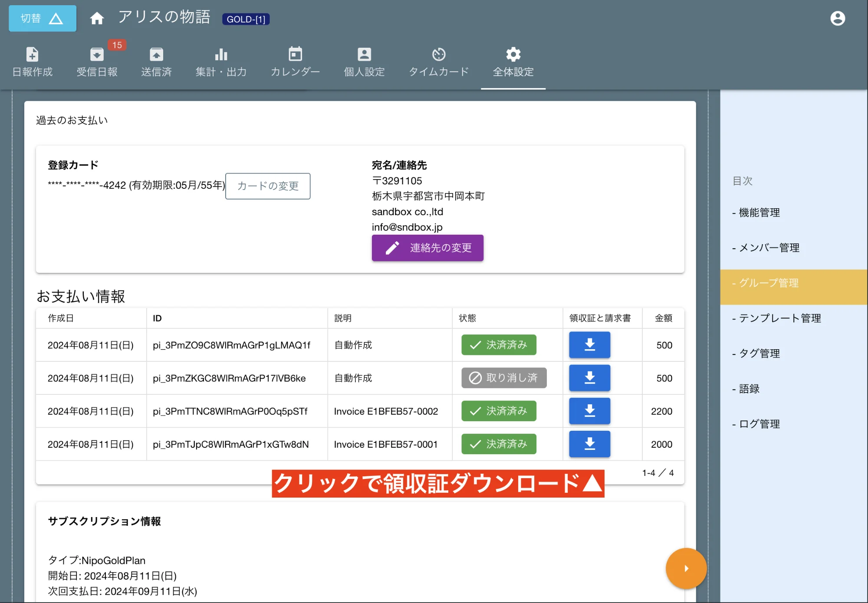The width and height of the screenshot is (868, 603).
Task: Open the 日報作成 report creation icon
Action: (x=32, y=61)
